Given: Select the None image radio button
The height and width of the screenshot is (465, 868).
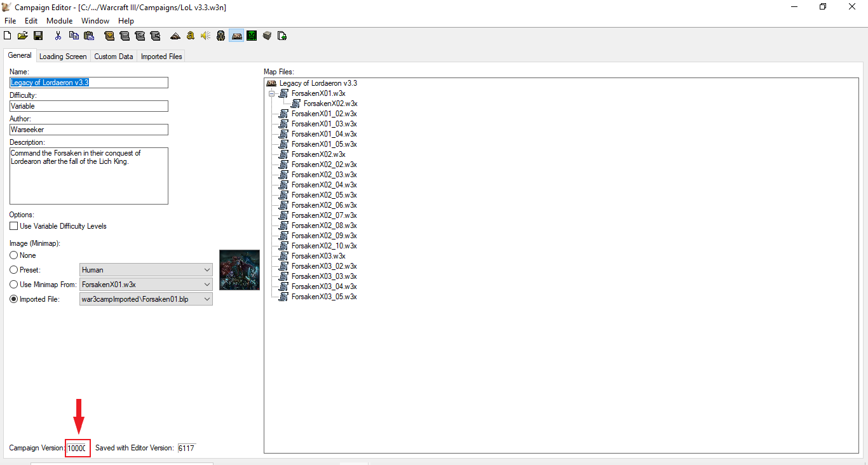Looking at the screenshot, I should 13,255.
